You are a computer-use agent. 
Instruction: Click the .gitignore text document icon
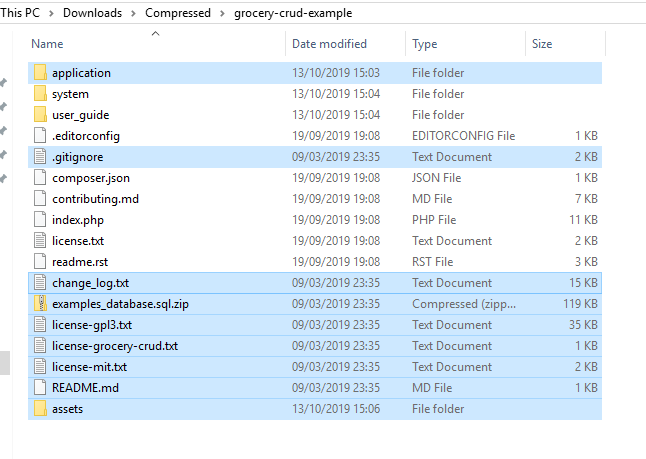pyautogui.click(x=40, y=157)
